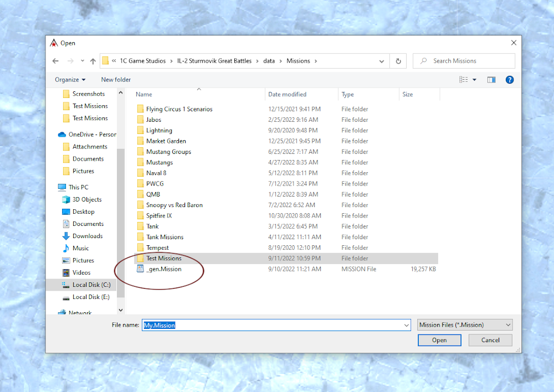Sort by Type column header
The height and width of the screenshot is (392, 554).
pyautogui.click(x=347, y=94)
